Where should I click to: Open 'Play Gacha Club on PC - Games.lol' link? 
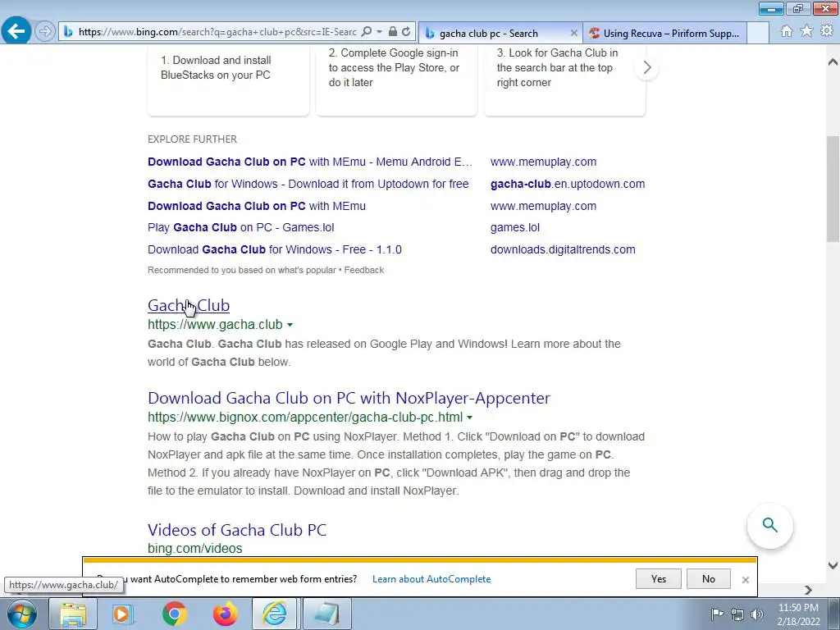[x=241, y=227]
